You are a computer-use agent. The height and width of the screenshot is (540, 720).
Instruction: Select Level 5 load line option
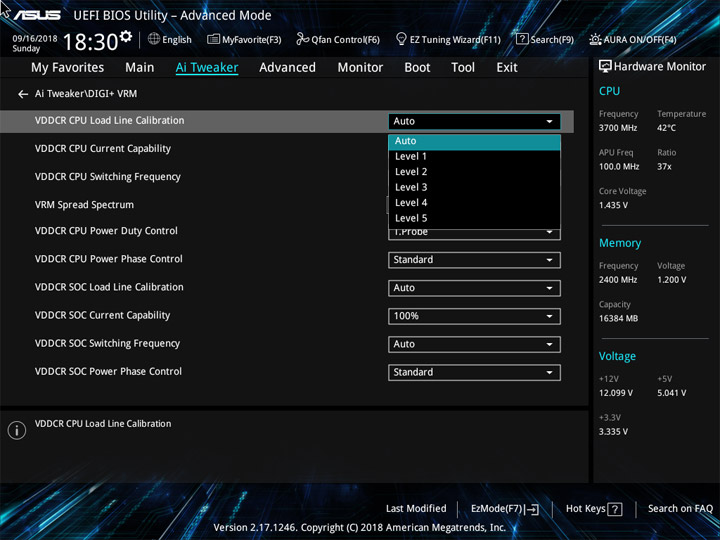coord(474,219)
